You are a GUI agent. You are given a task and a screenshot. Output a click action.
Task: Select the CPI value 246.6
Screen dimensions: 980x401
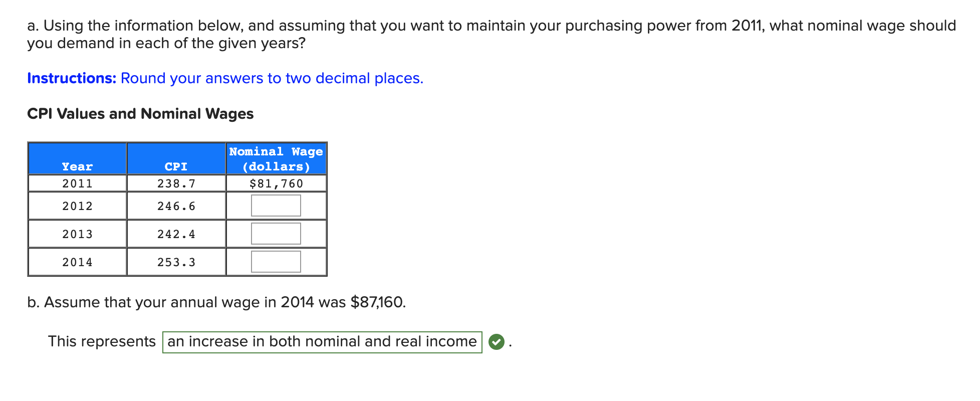click(x=176, y=205)
